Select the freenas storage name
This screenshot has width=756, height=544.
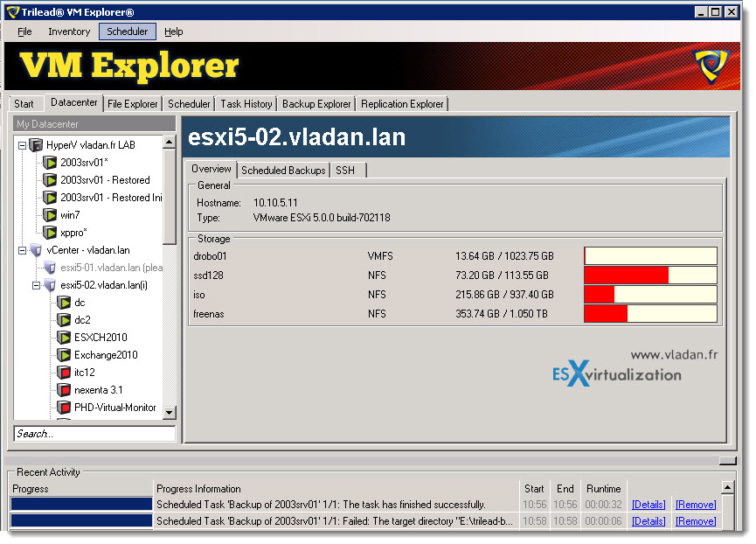point(209,314)
